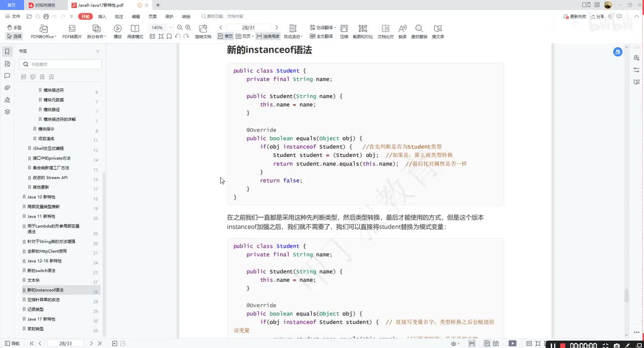644x348 pixels.
Task: Close the 书签 bookmarks panel
Action: tap(98, 51)
